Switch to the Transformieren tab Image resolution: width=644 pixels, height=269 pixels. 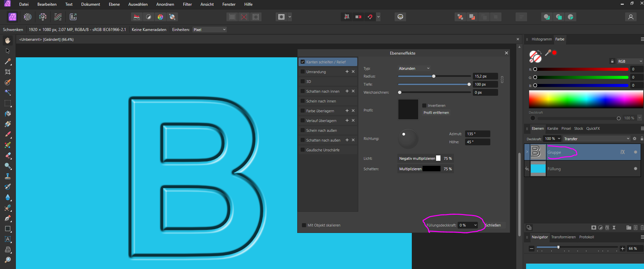tap(563, 237)
